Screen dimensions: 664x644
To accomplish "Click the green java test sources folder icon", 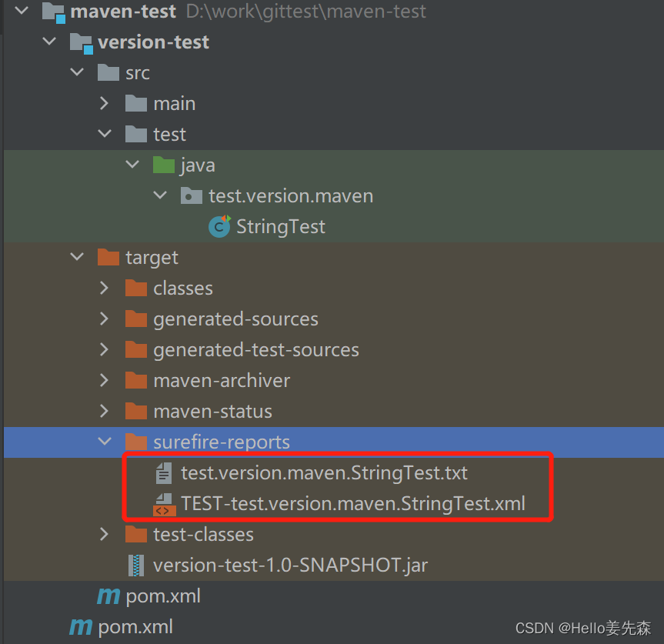I will coord(163,165).
